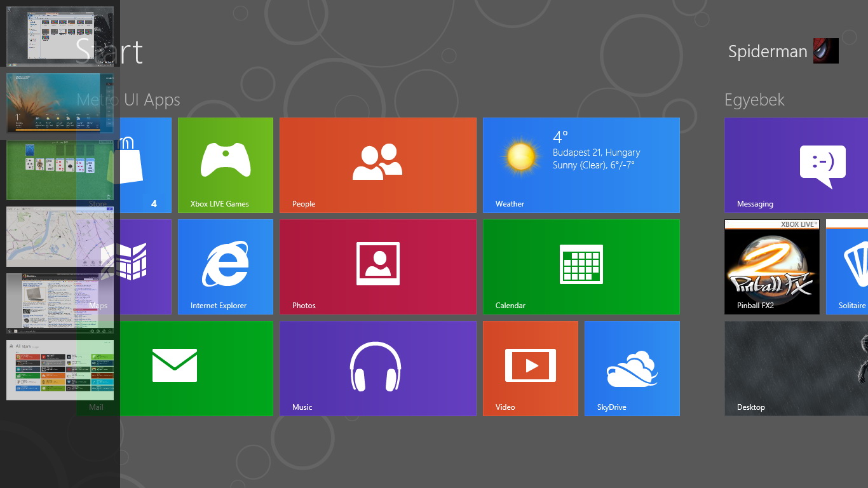Launch the Pinball FX2 game tile
Screen dimensions: 868x488
click(772, 267)
